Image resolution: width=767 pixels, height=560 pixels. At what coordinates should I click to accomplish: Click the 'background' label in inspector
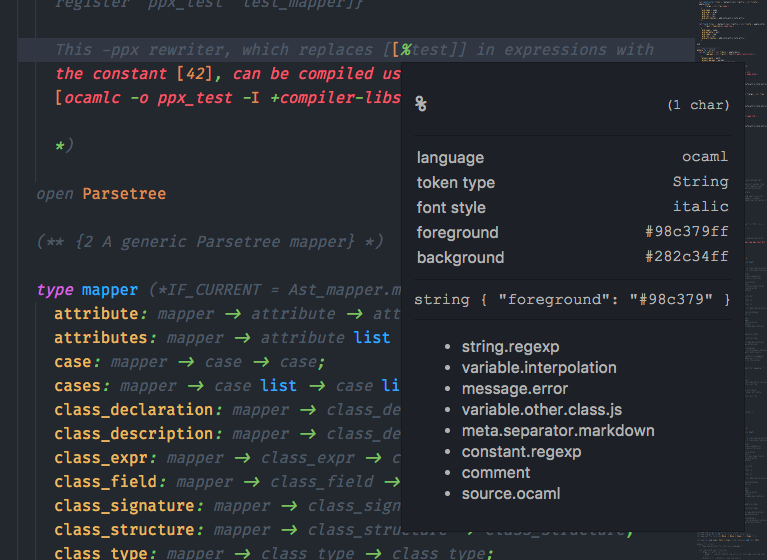coord(460,257)
